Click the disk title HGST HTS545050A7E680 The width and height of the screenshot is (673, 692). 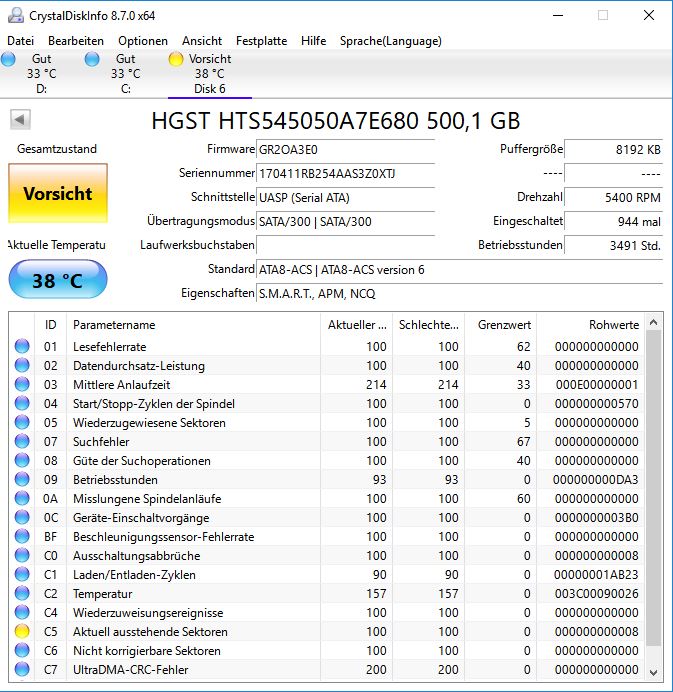pos(335,120)
